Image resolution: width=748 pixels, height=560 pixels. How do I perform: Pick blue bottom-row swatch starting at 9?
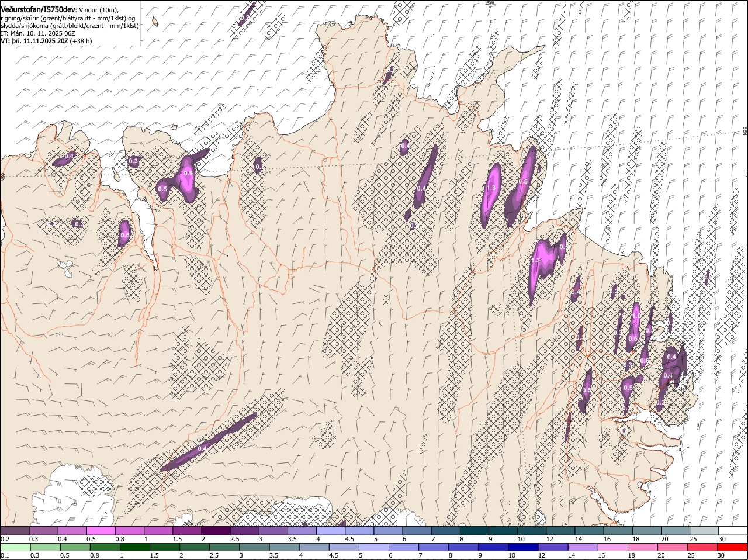pyautogui.click(x=493, y=548)
